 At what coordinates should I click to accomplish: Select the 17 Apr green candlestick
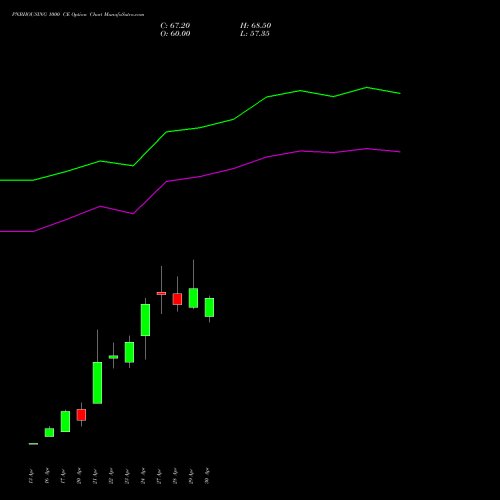tap(65, 422)
